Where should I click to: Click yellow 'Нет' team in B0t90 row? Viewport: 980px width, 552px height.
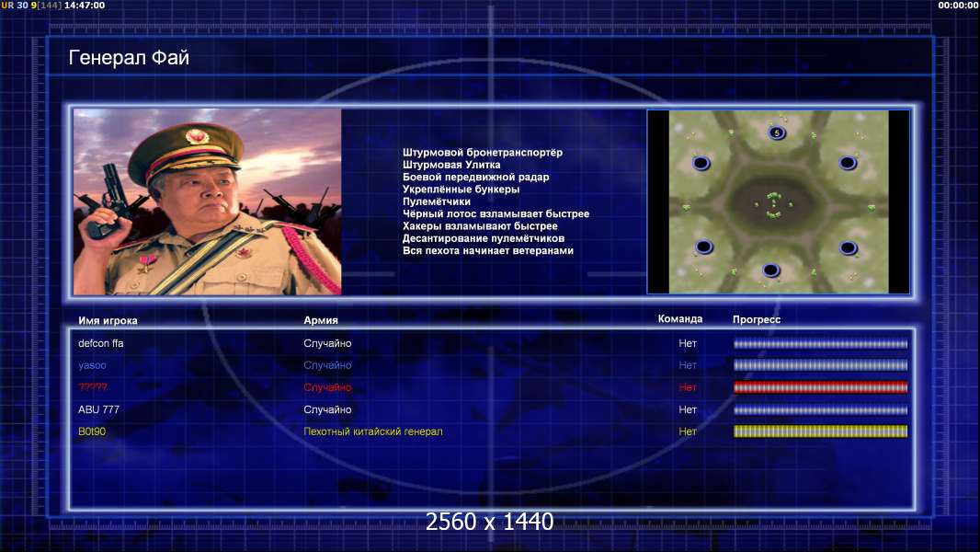(x=688, y=431)
